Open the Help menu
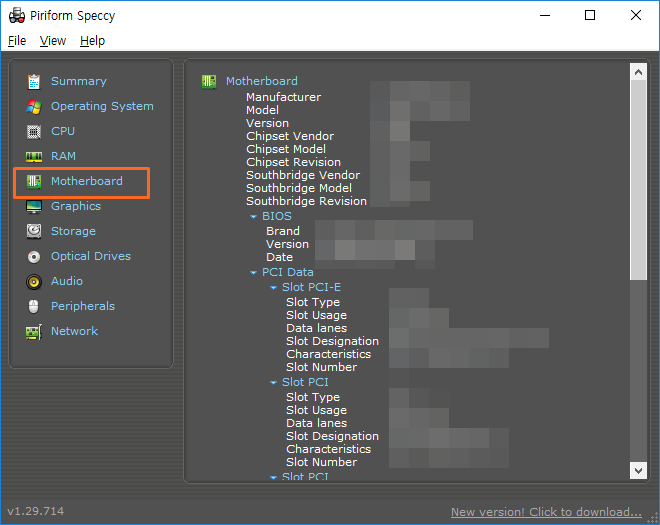Image resolution: width=660 pixels, height=525 pixels. coord(92,41)
